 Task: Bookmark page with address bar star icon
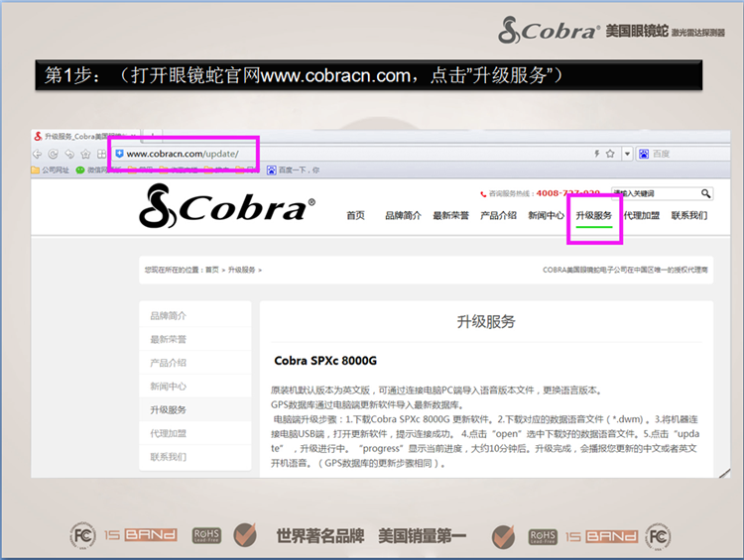(x=610, y=154)
